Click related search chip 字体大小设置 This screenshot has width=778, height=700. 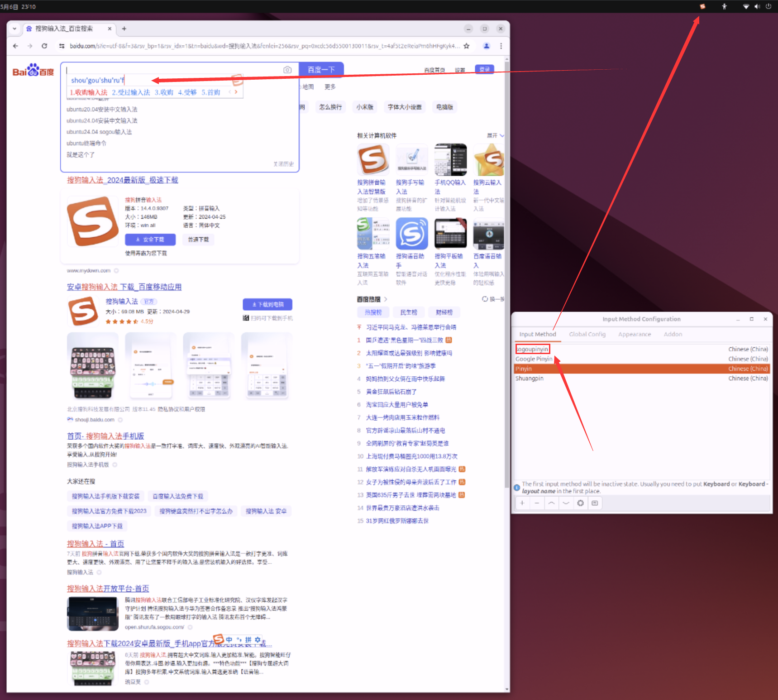(405, 107)
